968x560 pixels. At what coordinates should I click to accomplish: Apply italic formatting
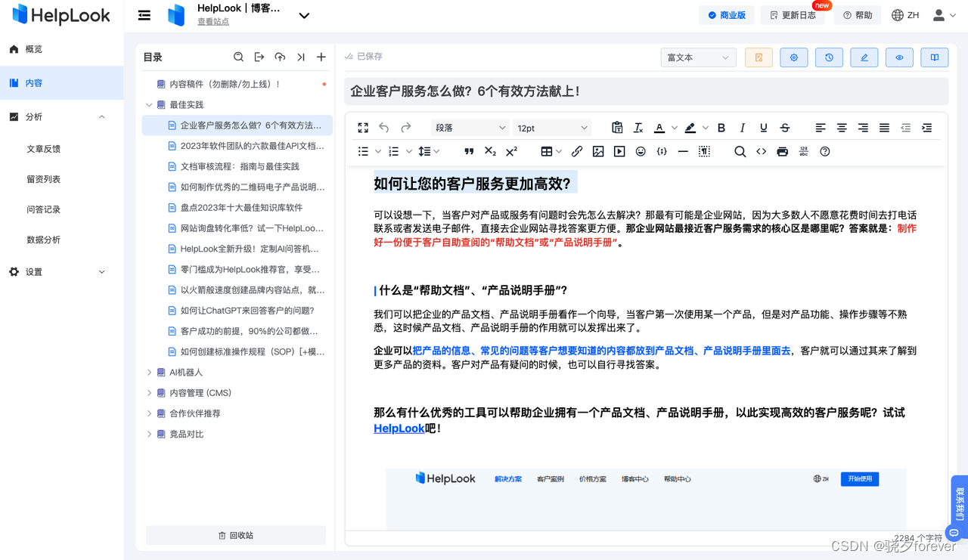(742, 128)
